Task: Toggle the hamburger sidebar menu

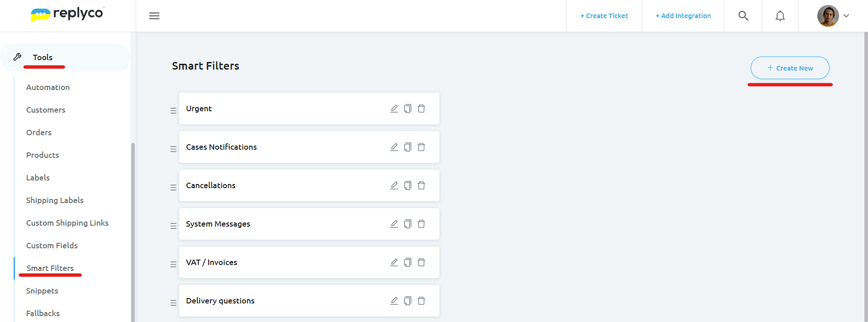Action: (x=154, y=16)
